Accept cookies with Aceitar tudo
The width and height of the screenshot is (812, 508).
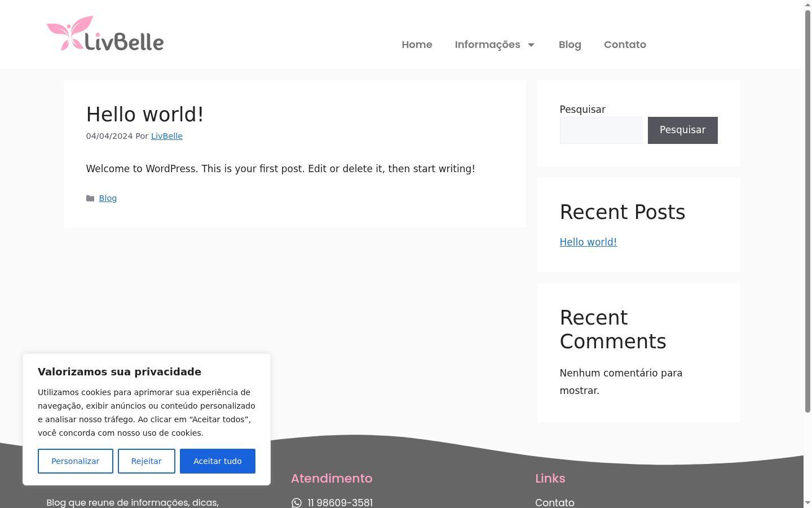(218, 461)
